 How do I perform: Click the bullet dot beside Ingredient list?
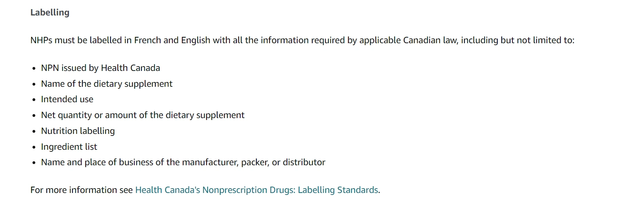(34, 147)
